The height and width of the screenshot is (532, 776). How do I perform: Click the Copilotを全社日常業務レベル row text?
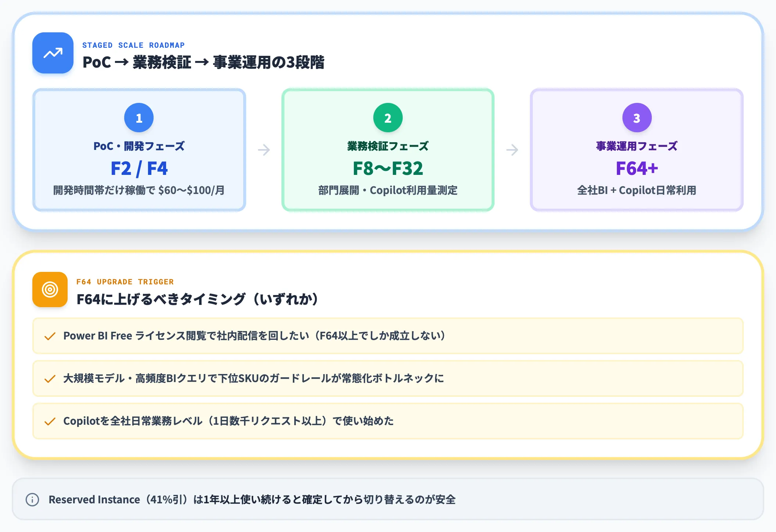pyautogui.click(x=229, y=421)
